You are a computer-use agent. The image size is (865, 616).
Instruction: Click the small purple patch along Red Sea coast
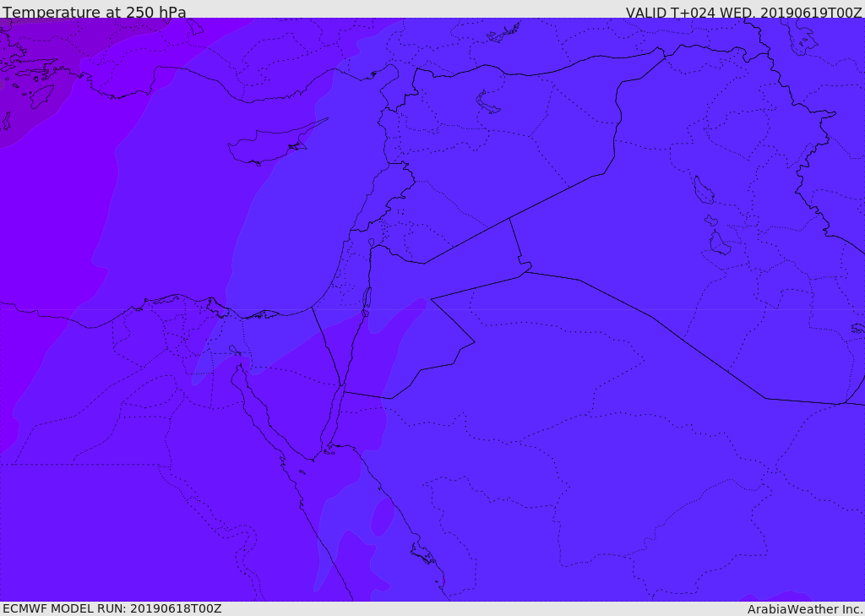[383, 518]
